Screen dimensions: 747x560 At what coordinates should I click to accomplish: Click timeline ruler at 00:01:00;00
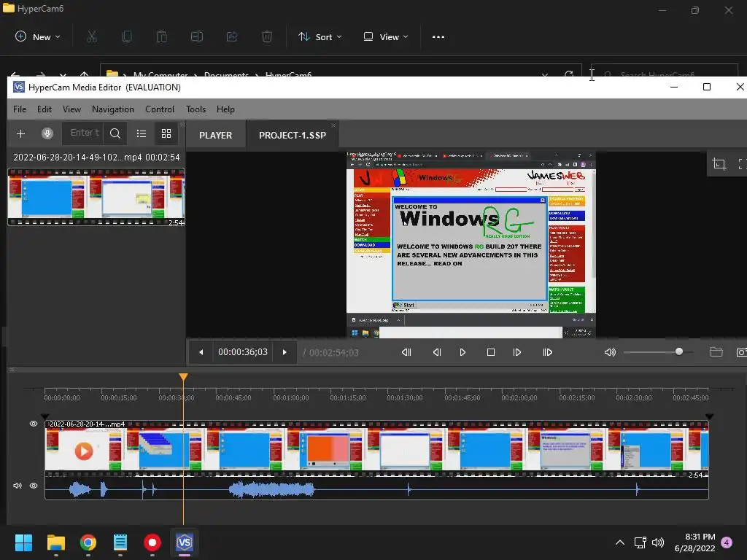[x=291, y=396]
